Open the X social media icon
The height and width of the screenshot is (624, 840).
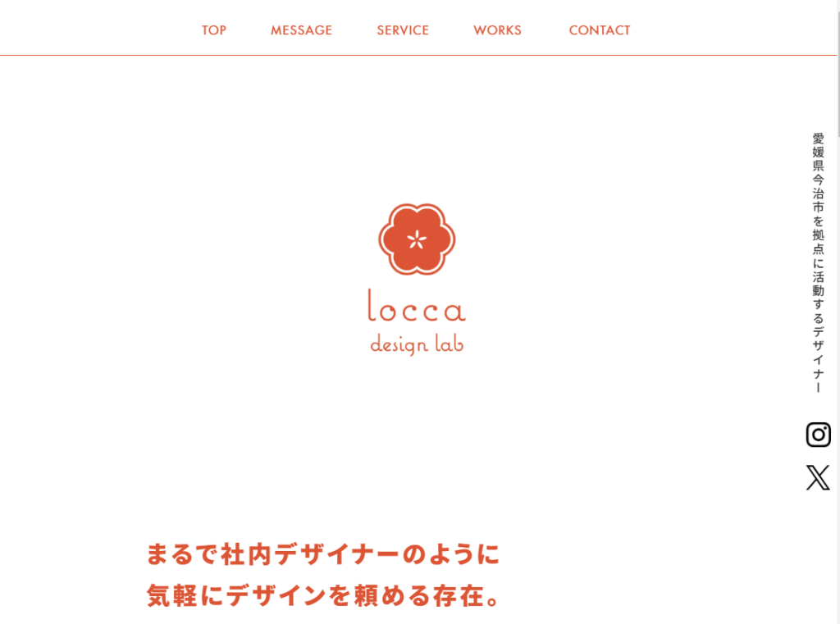[x=818, y=477]
